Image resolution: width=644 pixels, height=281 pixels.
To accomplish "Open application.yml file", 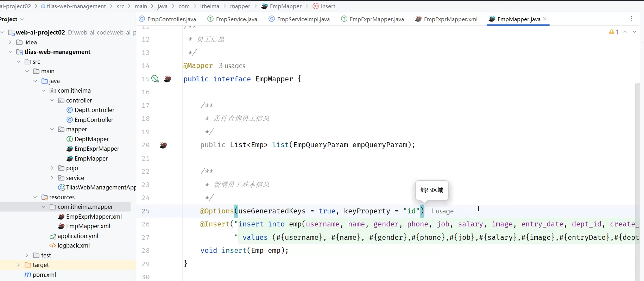I will pyautogui.click(x=74, y=236).
